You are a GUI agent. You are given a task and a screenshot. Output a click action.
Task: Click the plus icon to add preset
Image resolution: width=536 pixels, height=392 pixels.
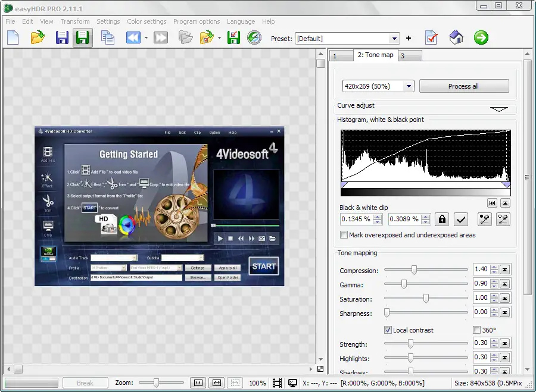coord(409,38)
